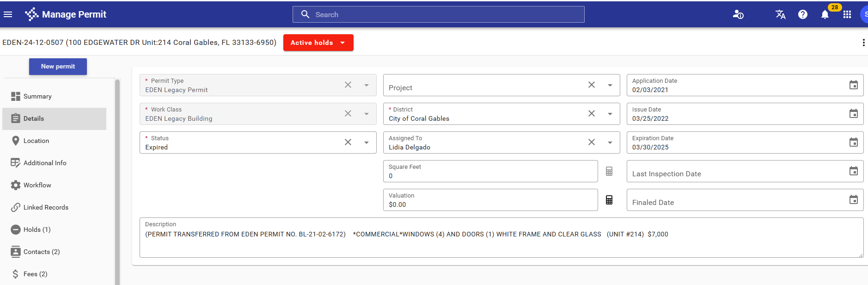The image size is (868, 285).
Task: Click the sidebar vertical scrollbar
Action: tap(117, 180)
